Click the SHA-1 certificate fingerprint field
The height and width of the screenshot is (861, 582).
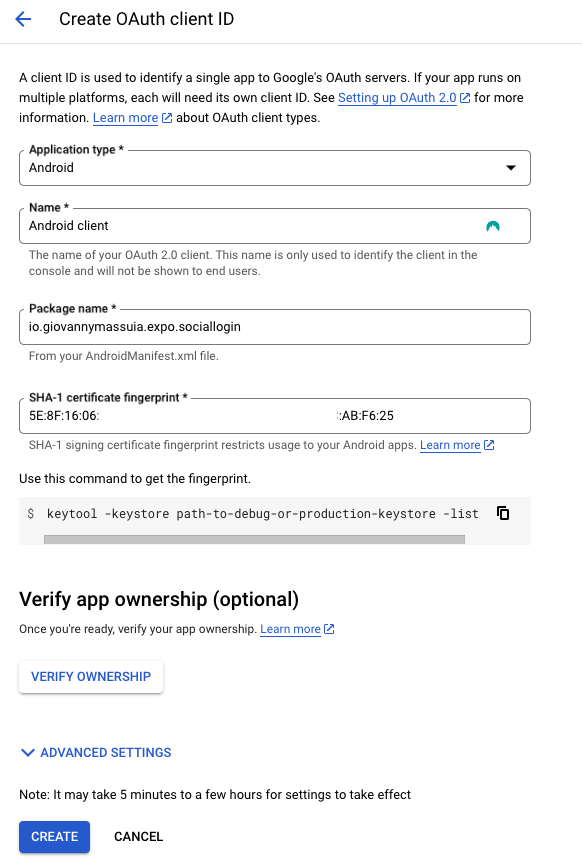pos(275,416)
